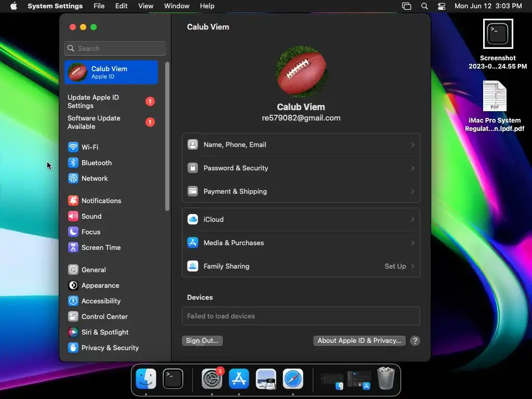This screenshot has width=532, height=399.
Task: Open Software Update Available notice
Action: click(x=111, y=122)
